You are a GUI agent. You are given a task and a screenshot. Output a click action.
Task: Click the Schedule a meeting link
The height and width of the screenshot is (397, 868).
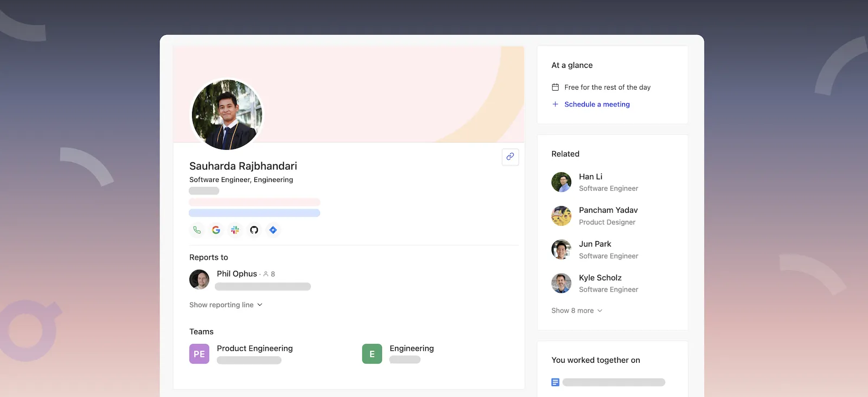pos(597,104)
